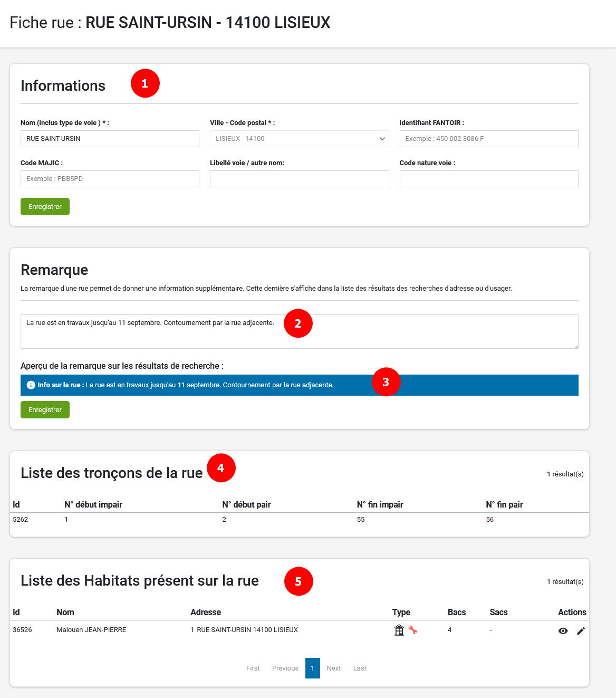Click the building type icon for Malouen JEAN-PIERRE

[x=399, y=629]
